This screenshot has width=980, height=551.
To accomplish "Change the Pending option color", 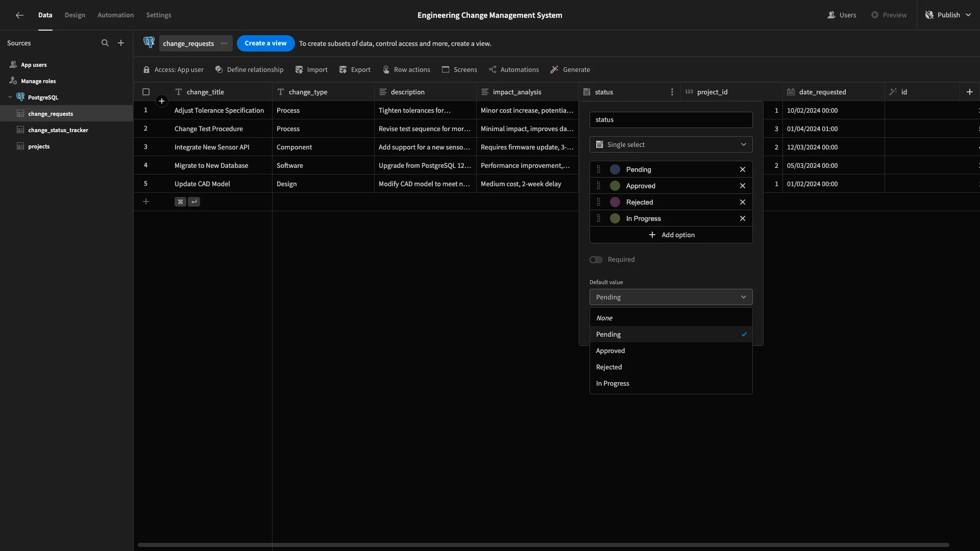I will coord(615,169).
